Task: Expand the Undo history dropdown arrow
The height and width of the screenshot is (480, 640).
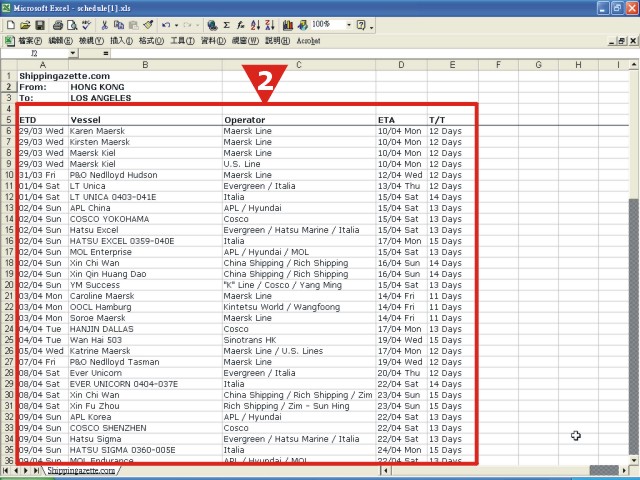Action: (176, 25)
